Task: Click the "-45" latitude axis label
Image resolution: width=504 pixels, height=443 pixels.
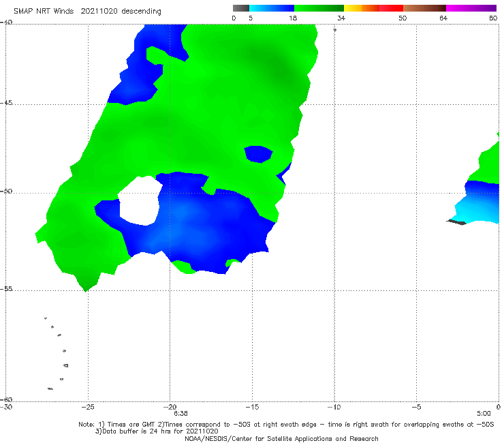Action: click(x=6, y=103)
